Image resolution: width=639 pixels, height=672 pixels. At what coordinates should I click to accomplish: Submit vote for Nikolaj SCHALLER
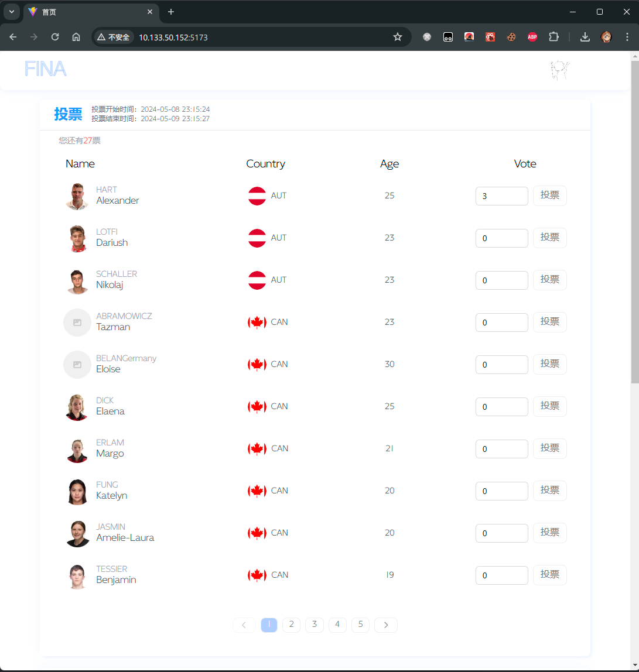[x=549, y=280]
